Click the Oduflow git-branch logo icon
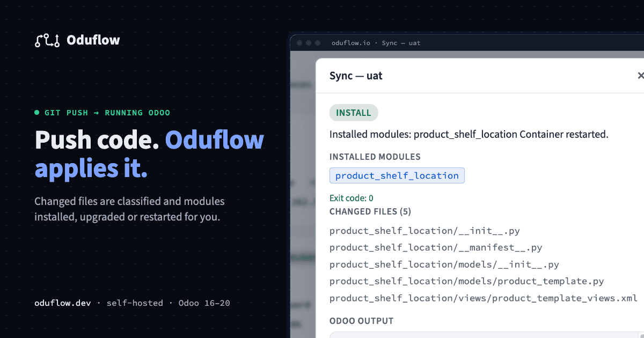The height and width of the screenshot is (338, 644). tap(47, 40)
